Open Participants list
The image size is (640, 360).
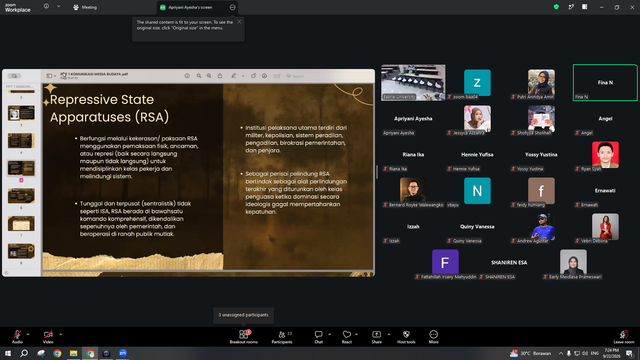coord(282,337)
